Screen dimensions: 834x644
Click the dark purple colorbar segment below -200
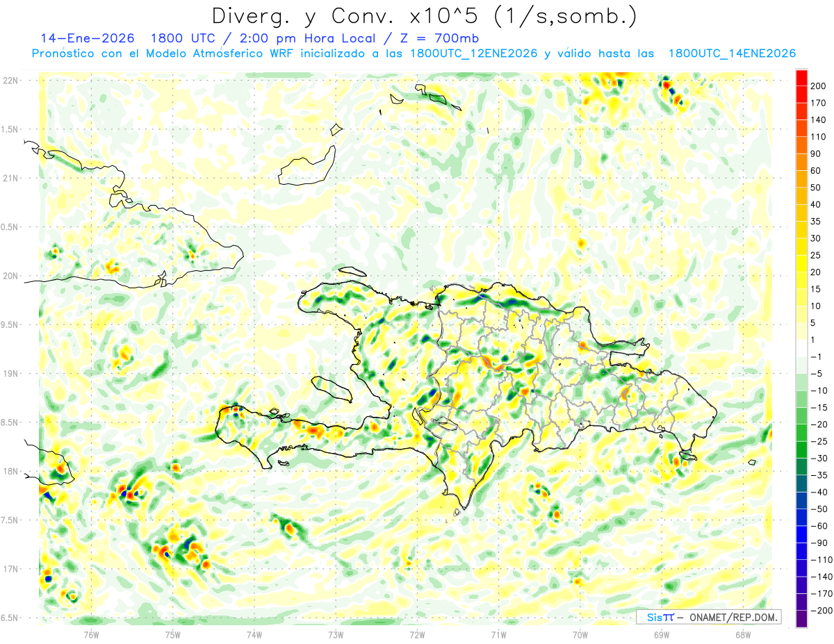pyautogui.click(x=801, y=619)
